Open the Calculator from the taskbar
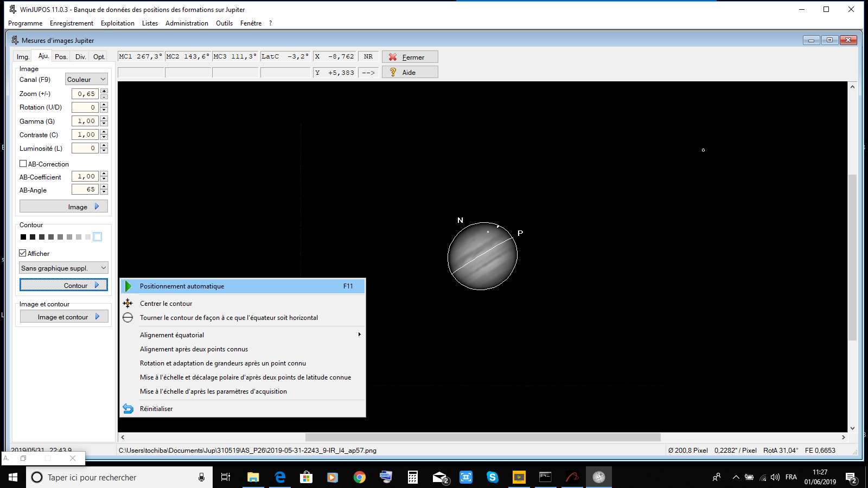Image resolution: width=868 pixels, height=488 pixels. pos(413,477)
